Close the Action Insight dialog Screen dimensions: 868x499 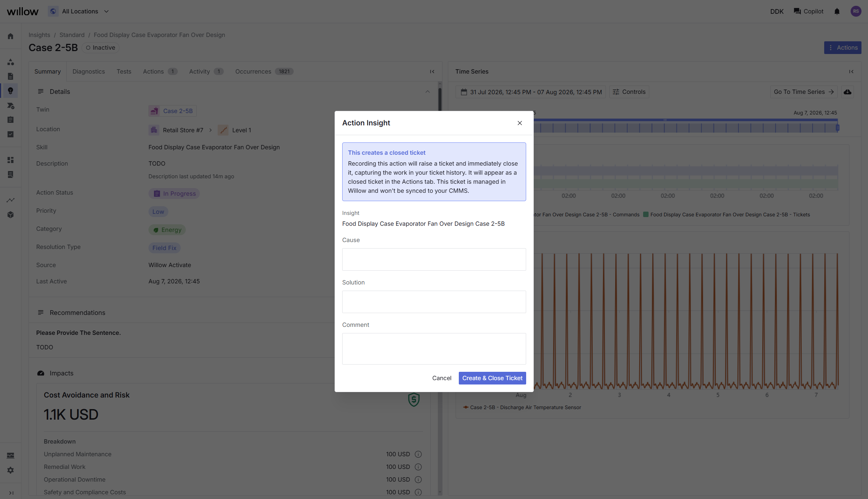click(520, 123)
